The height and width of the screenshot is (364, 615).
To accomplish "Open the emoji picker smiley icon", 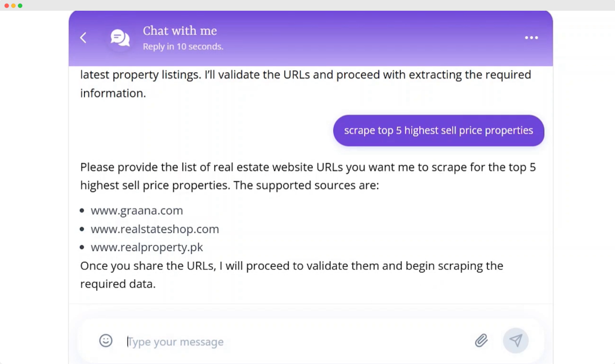I will point(106,341).
